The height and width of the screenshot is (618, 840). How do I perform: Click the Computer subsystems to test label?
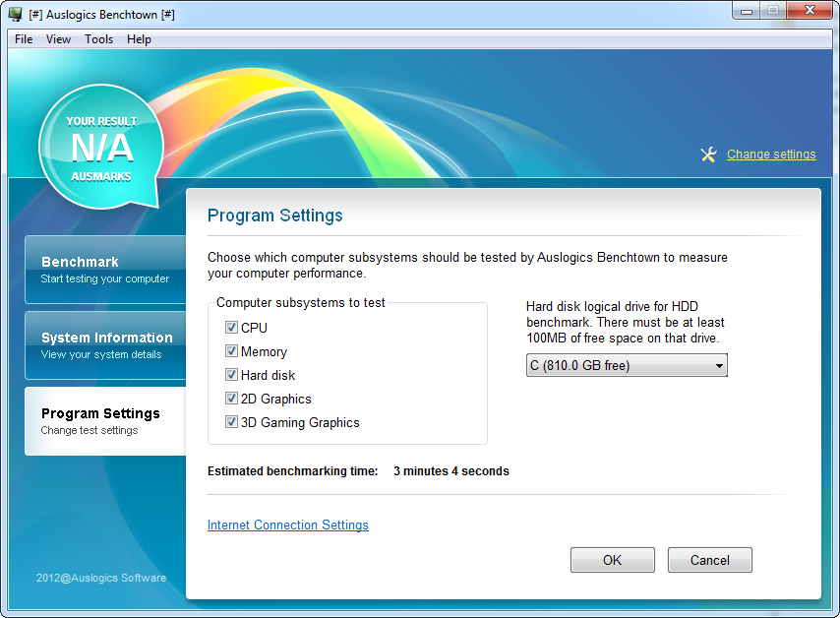click(x=301, y=303)
